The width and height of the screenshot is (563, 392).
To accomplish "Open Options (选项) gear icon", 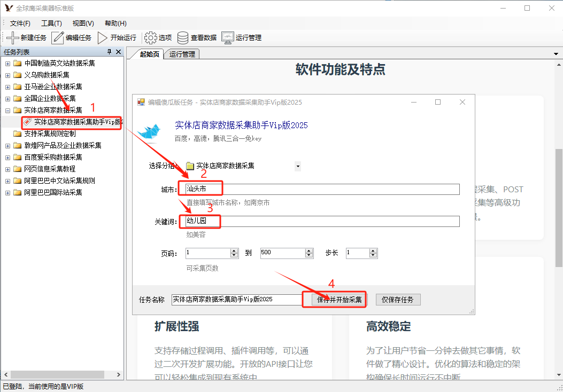I will pos(150,38).
